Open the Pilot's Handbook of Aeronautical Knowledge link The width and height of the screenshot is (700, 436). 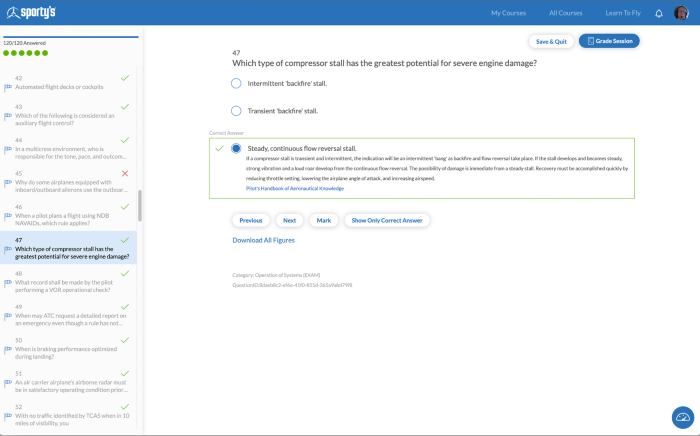(x=295, y=188)
